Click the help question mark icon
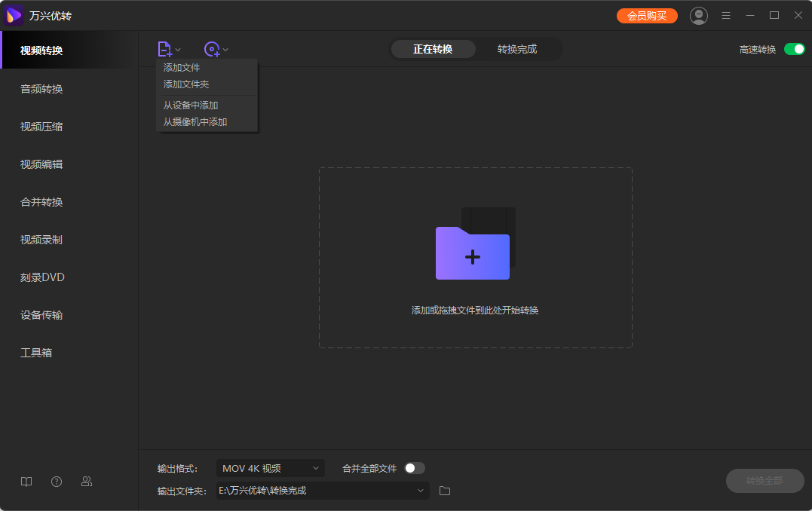 [x=57, y=482]
